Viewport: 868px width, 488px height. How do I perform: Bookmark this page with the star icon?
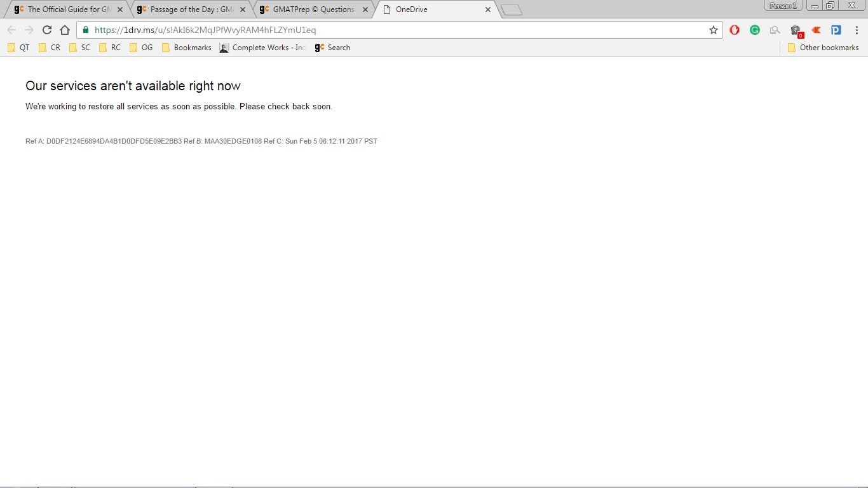714,30
